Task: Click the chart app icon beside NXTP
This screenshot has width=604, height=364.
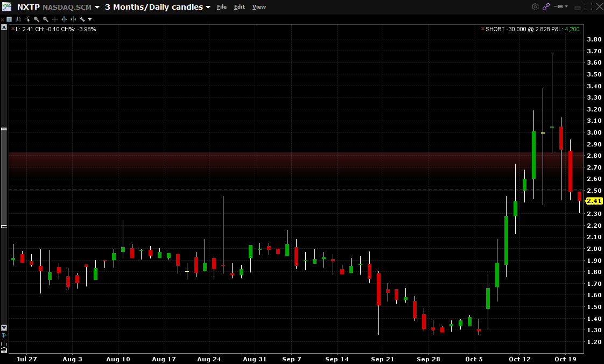Action: click(6, 6)
